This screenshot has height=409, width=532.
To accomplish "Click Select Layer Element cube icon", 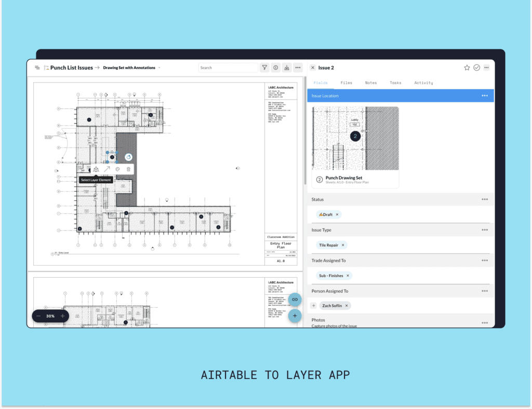I will tap(96, 169).
